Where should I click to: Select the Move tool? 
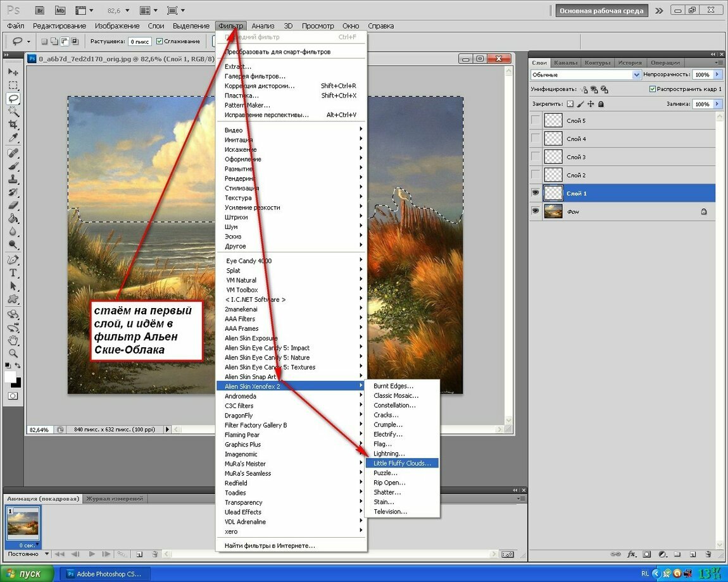13,72
